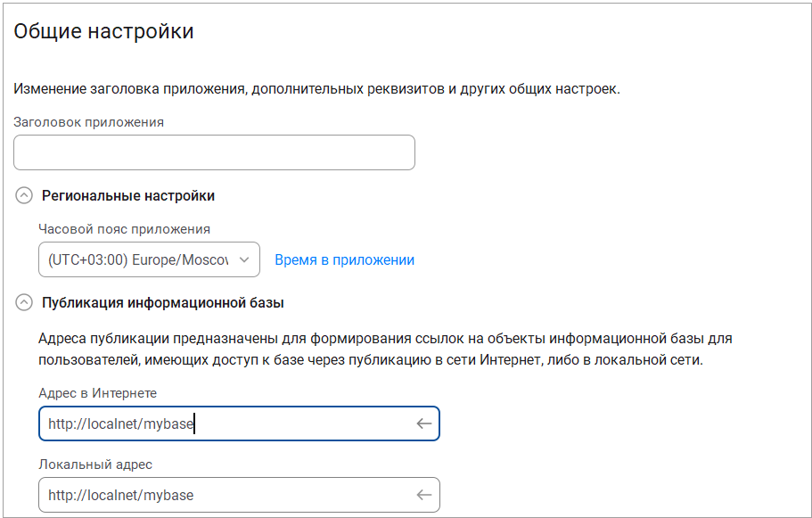This screenshot has width=812, height=518.
Task: Click inside the Локальный адрес input
Action: [239, 495]
